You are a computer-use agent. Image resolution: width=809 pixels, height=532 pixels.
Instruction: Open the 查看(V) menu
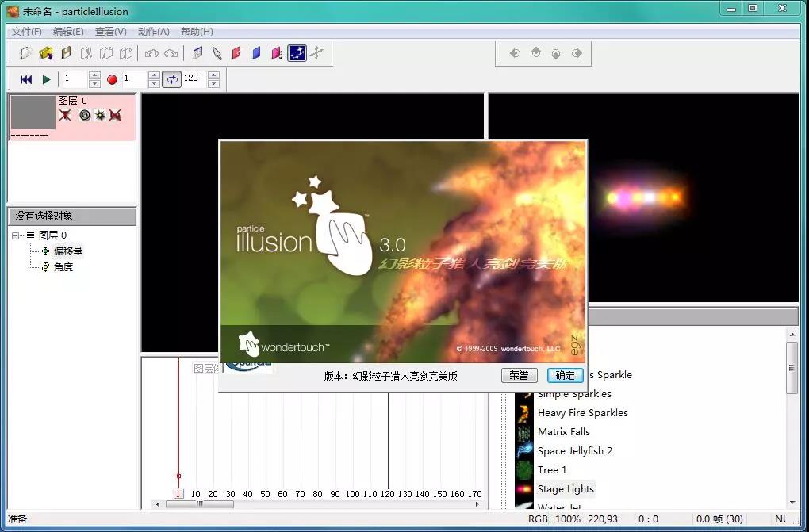111,32
